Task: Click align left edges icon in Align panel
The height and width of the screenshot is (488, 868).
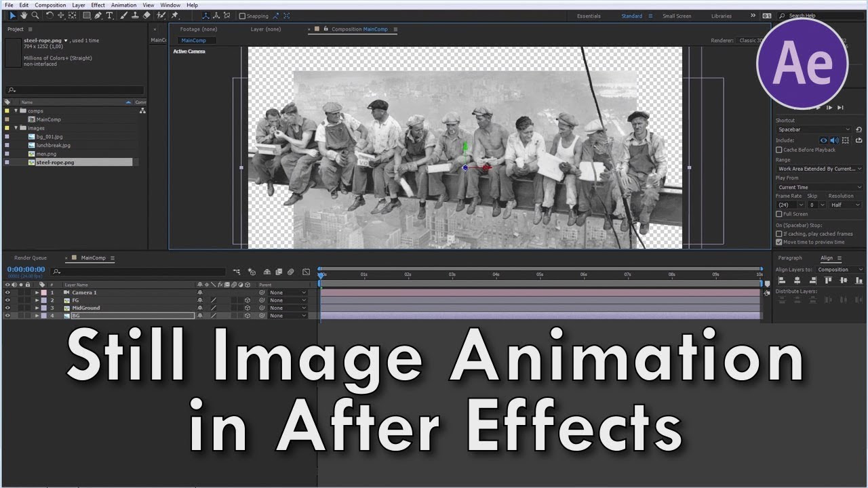Action: click(x=782, y=281)
